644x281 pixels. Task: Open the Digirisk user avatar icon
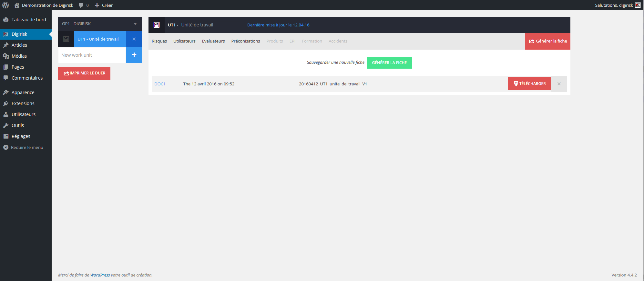(x=638, y=5)
